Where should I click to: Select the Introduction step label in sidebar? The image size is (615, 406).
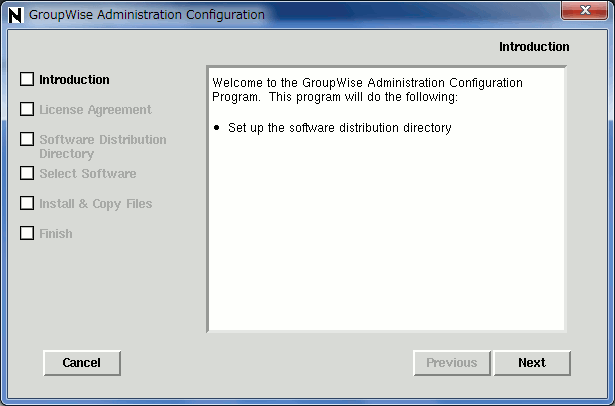point(74,80)
